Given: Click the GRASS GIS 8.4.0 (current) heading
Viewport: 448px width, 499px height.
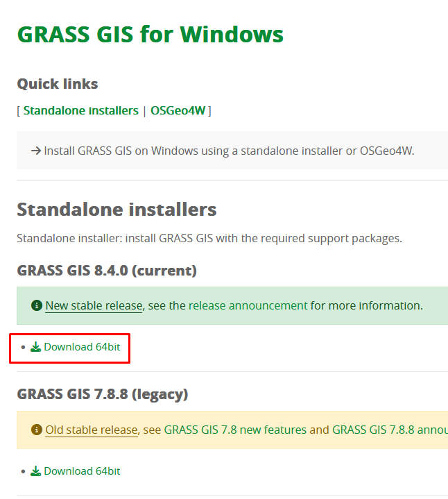Looking at the screenshot, I should coord(107,270).
